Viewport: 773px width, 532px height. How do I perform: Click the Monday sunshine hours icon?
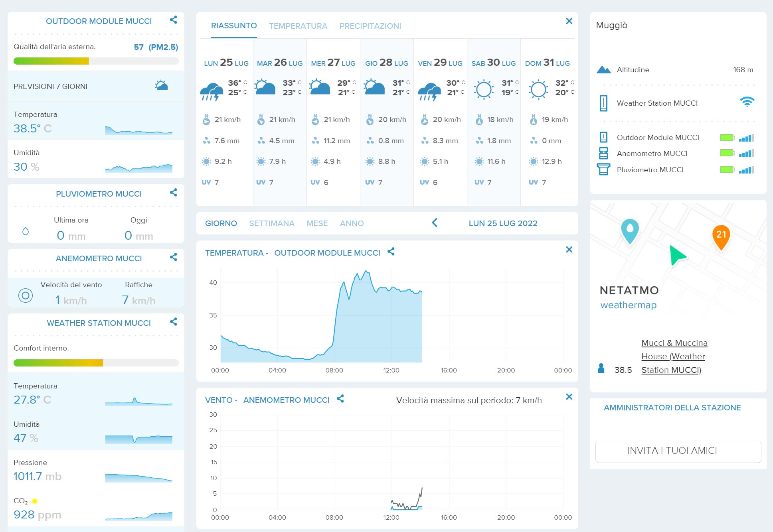pos(206,162)
